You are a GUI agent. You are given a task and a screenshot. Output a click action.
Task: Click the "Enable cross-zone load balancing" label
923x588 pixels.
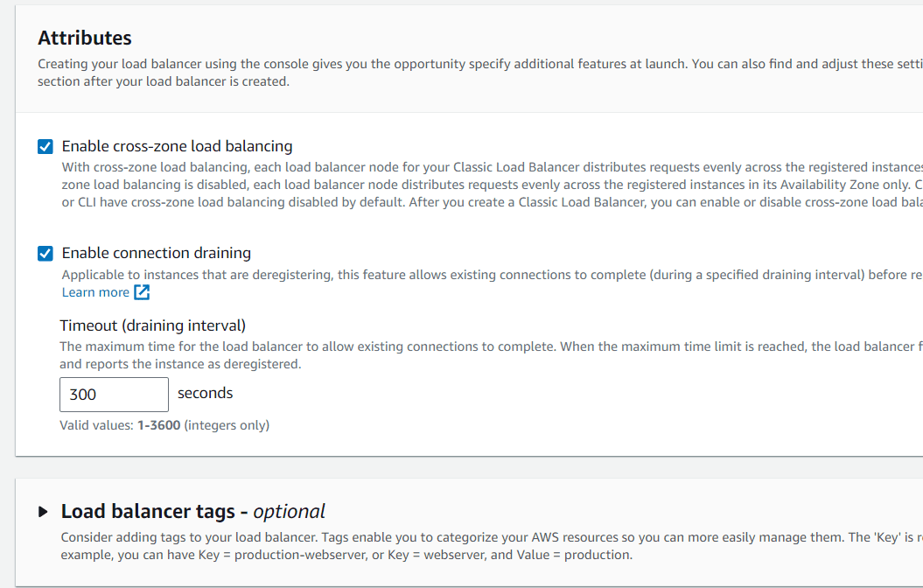[177, 146]
